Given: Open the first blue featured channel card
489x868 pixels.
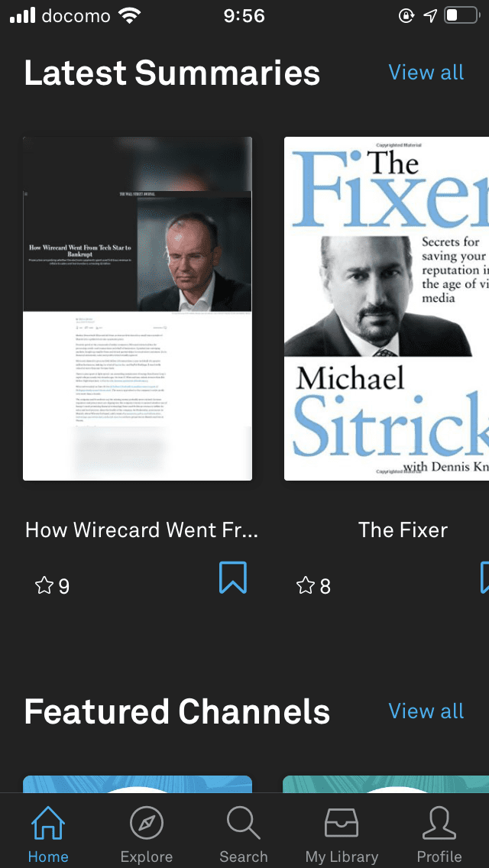Looking at the screenshot, I should point(138,784).
